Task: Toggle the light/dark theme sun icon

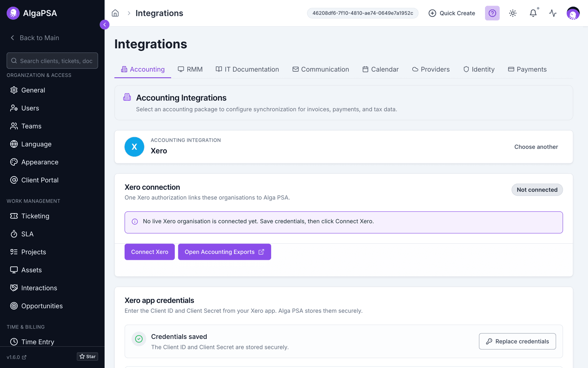Action: click(513, 13)
